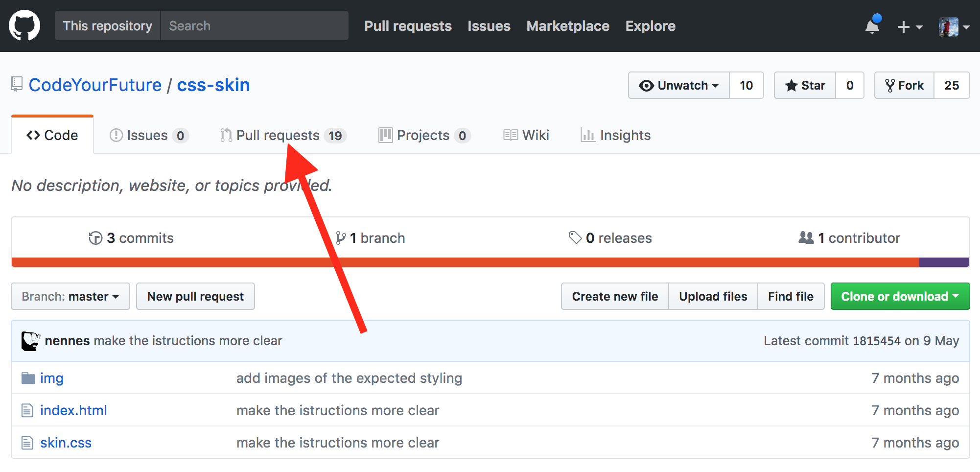This screenshot has height=472, width=980.
Task: Switch to the Code tab
Action: pyautogui.click(x=52, y=135)
